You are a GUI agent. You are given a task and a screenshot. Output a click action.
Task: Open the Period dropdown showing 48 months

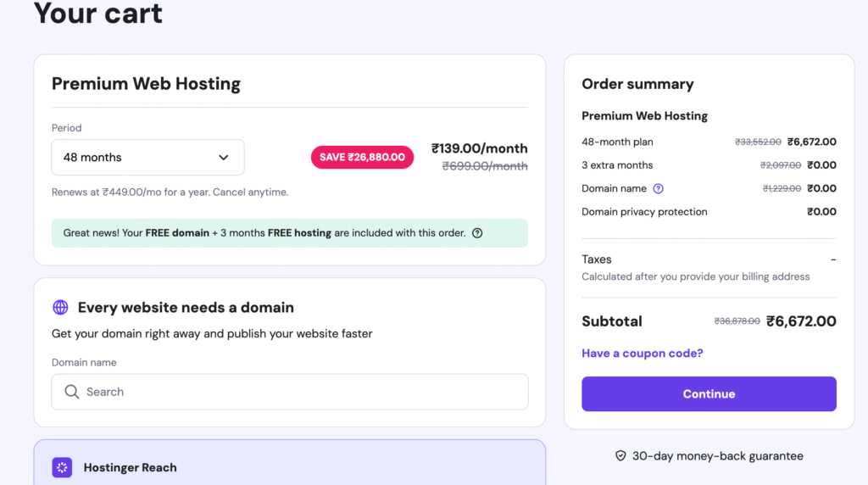pos(147,158)
